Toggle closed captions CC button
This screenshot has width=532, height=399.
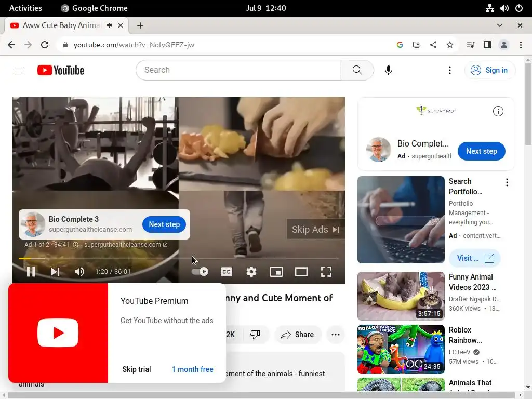[227, 271]
